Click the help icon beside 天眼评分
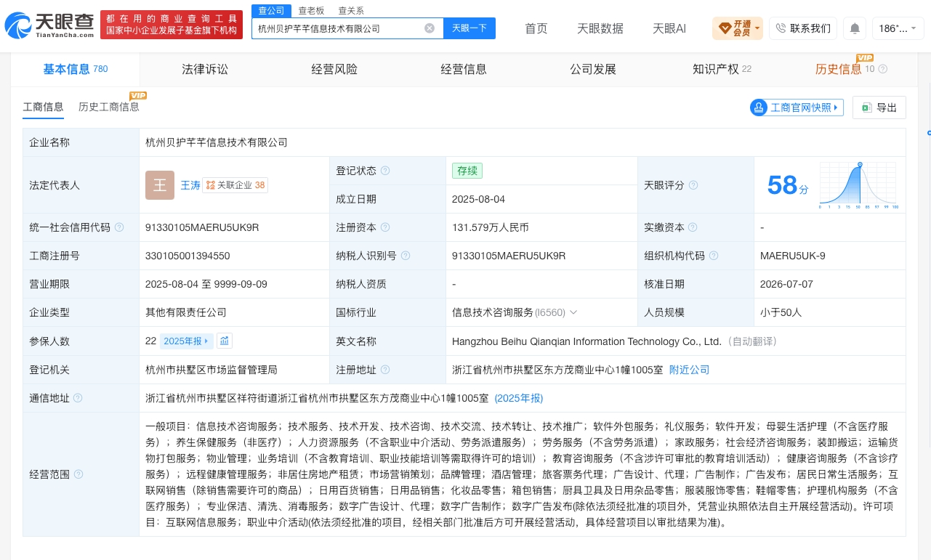Image resolution: width=931 pixels, height=560 pixels. pos(693,185)
